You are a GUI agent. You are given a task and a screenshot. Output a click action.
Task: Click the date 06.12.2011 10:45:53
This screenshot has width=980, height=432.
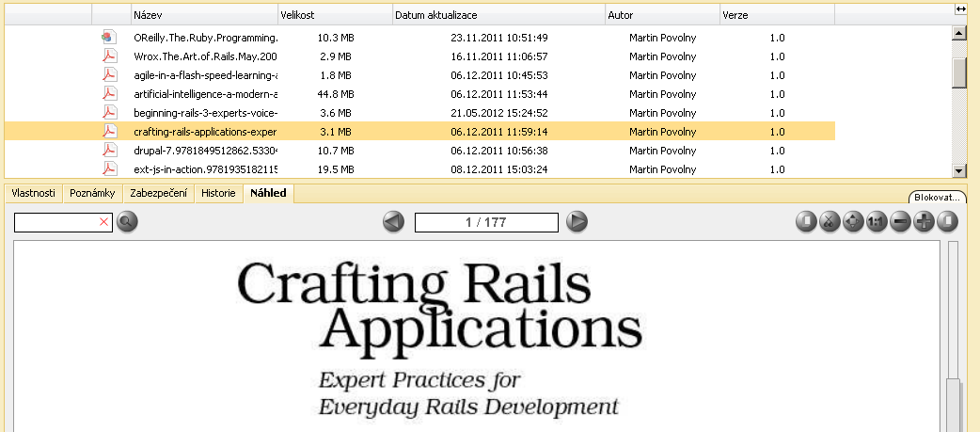click(499, 75)
